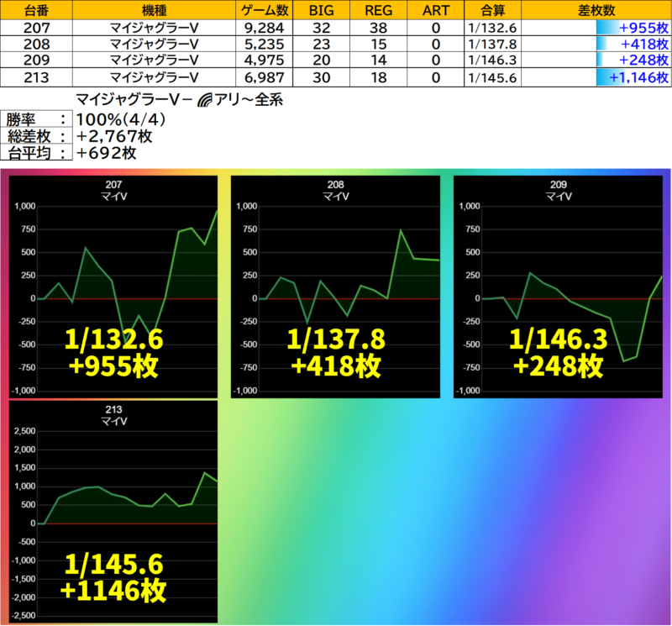Select the win rate value 100%(4/4)
The image size is (672, 626).
pos(120,119)
